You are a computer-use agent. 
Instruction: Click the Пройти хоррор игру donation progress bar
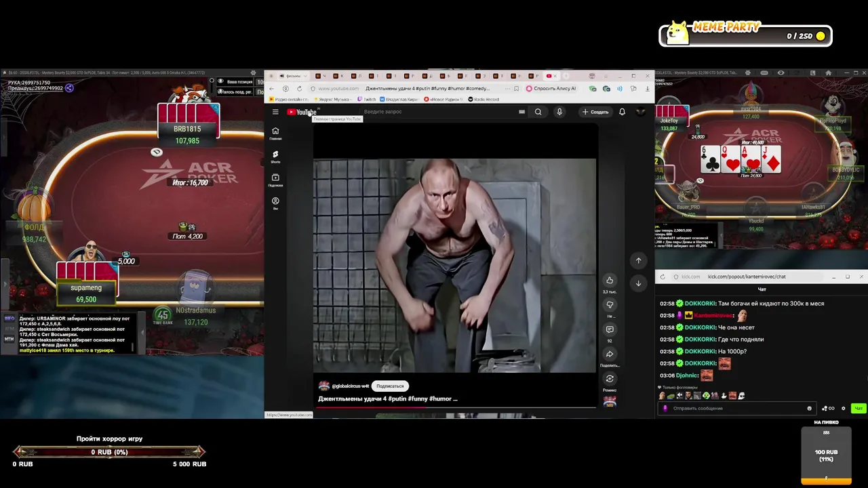tap(110, 452)
